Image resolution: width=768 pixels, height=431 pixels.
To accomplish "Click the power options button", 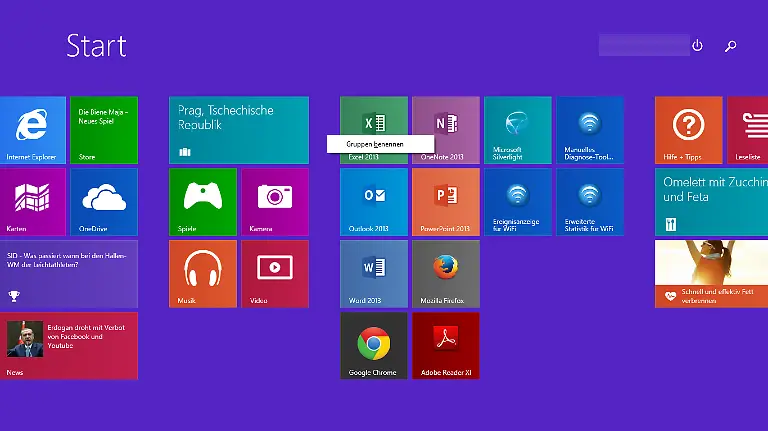I will pos(697,46).
